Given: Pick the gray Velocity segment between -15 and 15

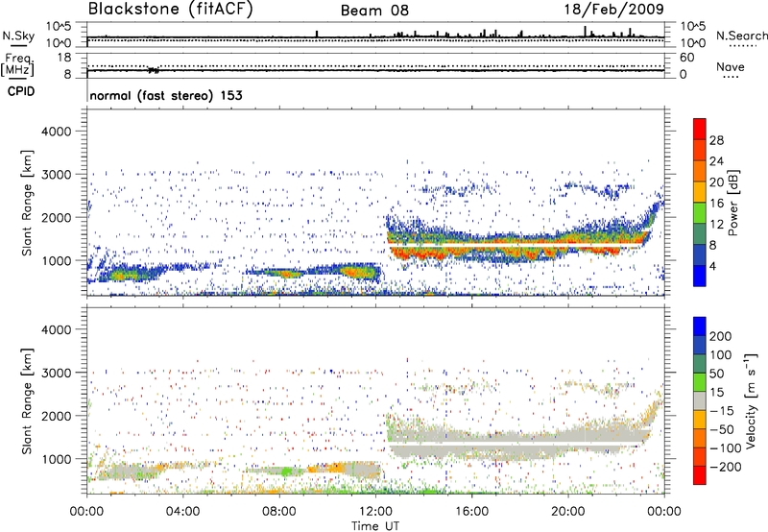Looking at the screenshot, I should (700, 400).
